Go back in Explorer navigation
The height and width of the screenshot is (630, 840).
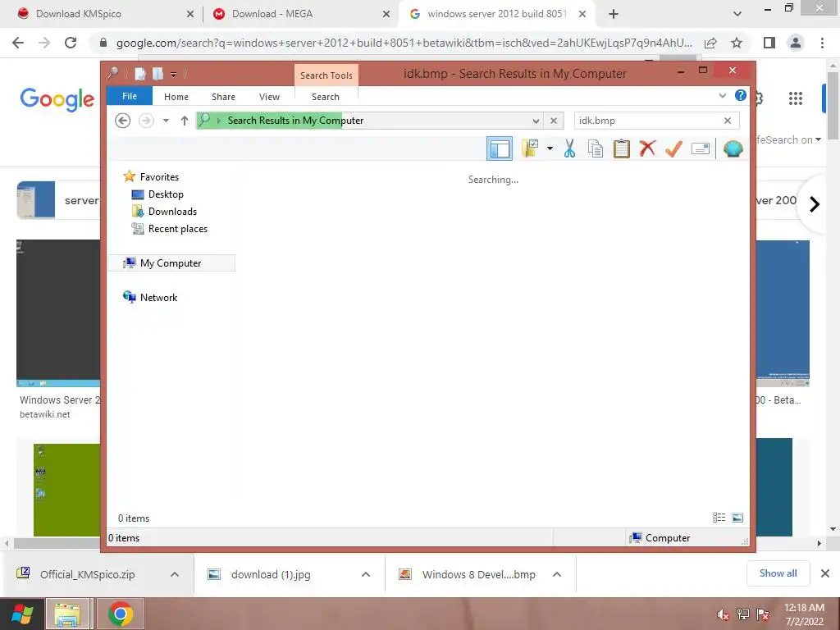pyautogui.click(x=123, y=121)
